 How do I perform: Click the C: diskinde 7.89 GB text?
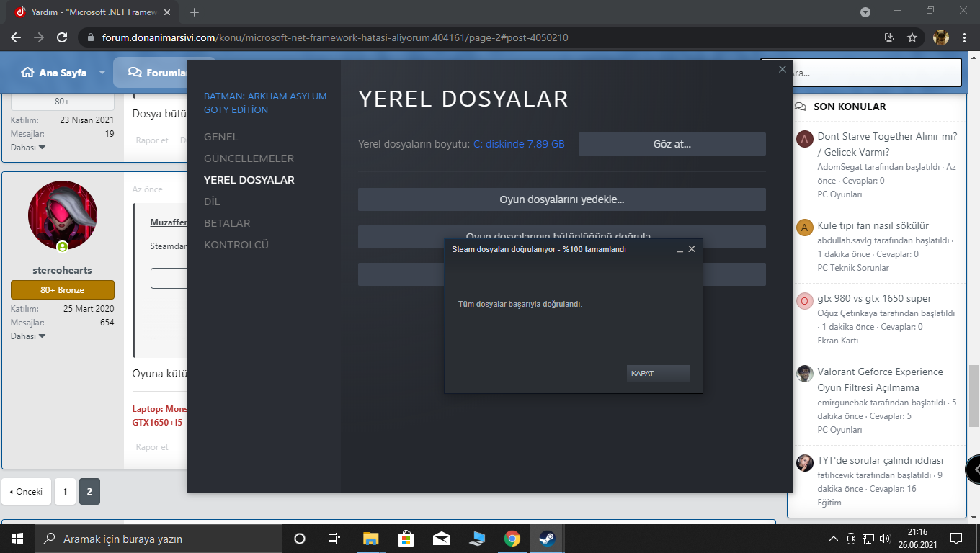pos(519,144)
